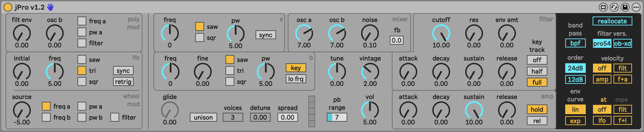Screen dimensions: 644x132
Task: Click the device on/off activator circle
Action: pos(8,7)
